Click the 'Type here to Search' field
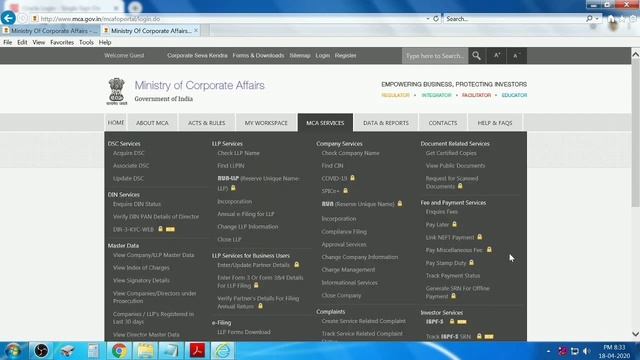The height and width of the screenshot is (360, 640). 435,56
